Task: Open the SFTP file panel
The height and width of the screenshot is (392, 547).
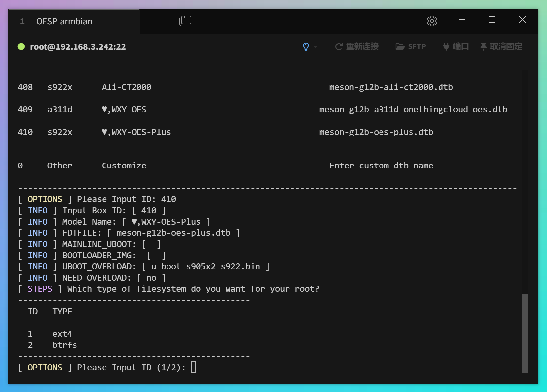Action: [x=411, y=46]
